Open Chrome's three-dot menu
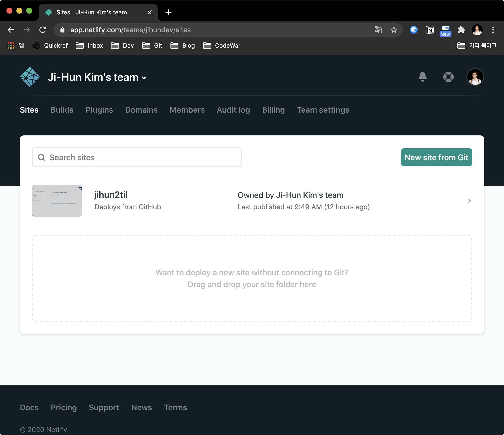This screenshot has width=504, height=435. tap(493, 30)
